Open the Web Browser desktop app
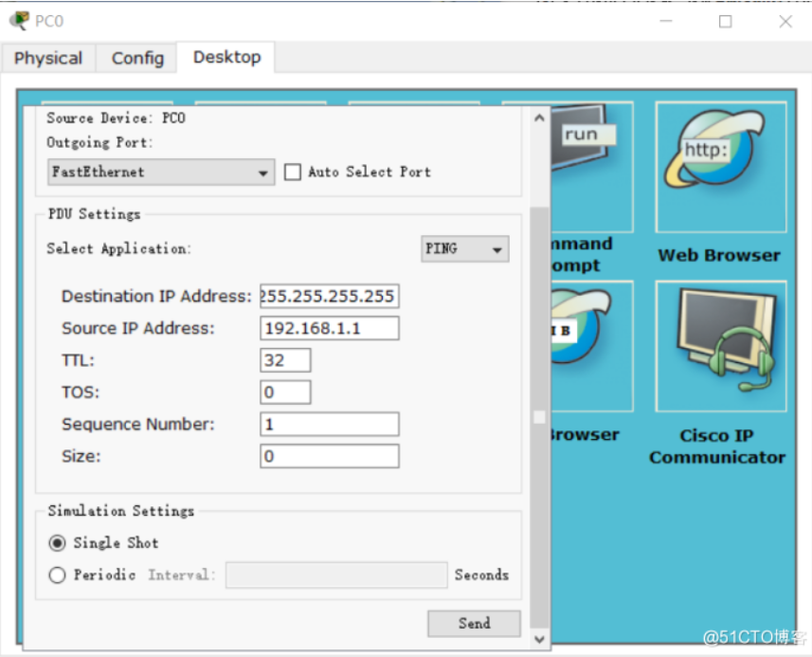The width and height of the screenshot is (812, 657). (x=721, y=167)
